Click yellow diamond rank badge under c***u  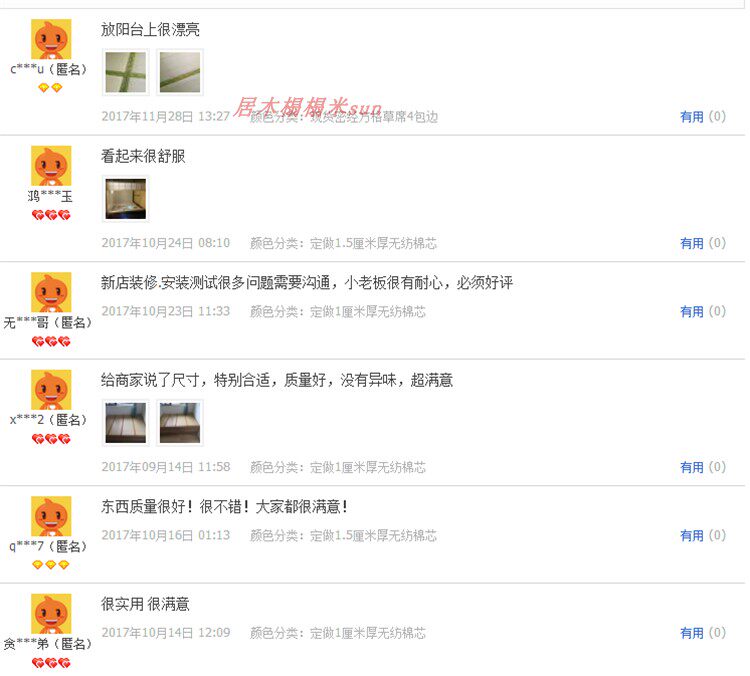click(x=50, y=88)
